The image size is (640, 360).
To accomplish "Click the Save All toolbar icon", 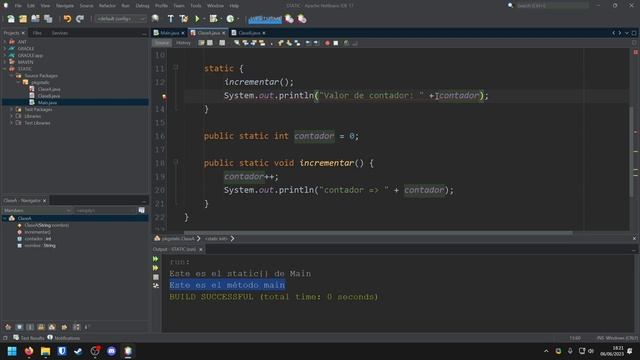I will (x=48, y=19).
